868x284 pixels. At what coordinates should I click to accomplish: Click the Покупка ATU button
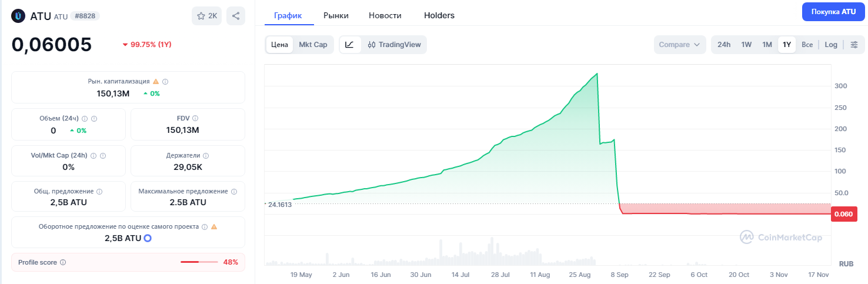(x=833, y=12)
